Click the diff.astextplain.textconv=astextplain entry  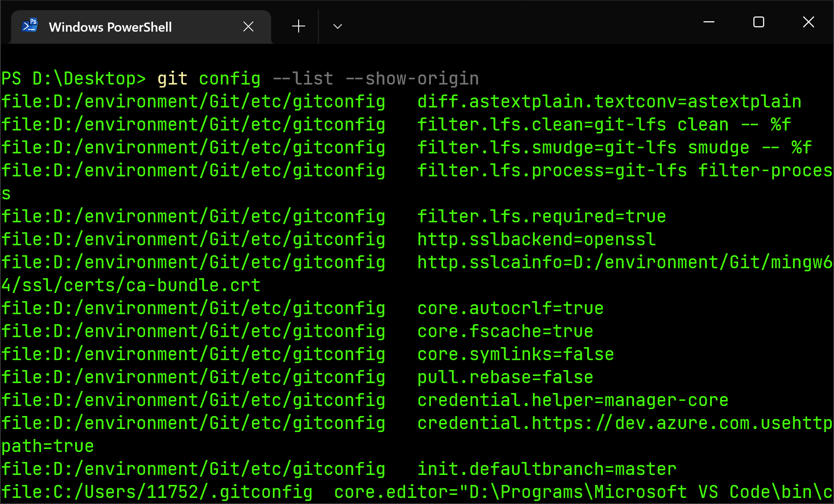click(x=609, y=102)
